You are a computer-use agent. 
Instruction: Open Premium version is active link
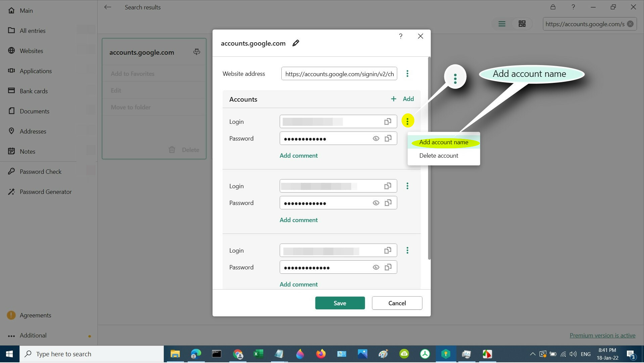point(602,335)
